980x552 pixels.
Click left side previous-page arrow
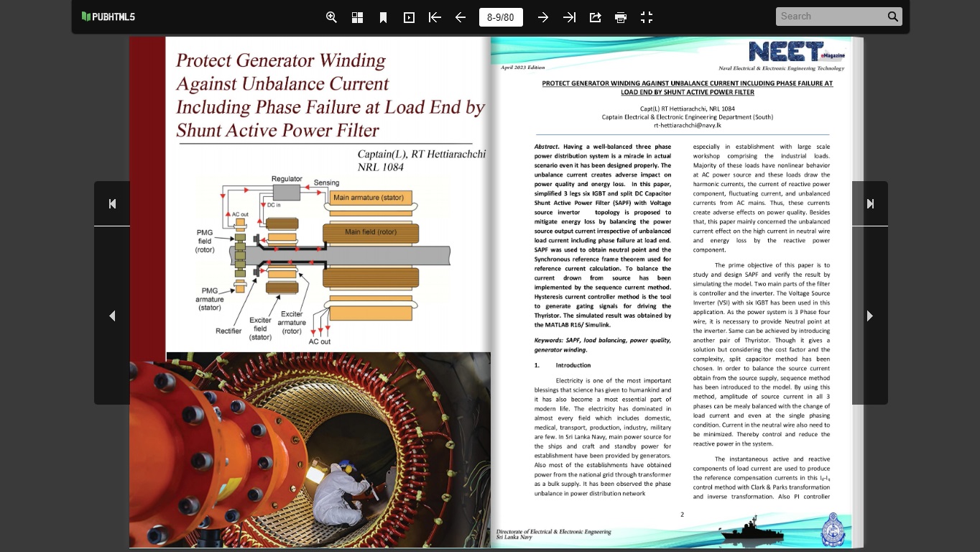pyautogui.click(x=112, y=316)
